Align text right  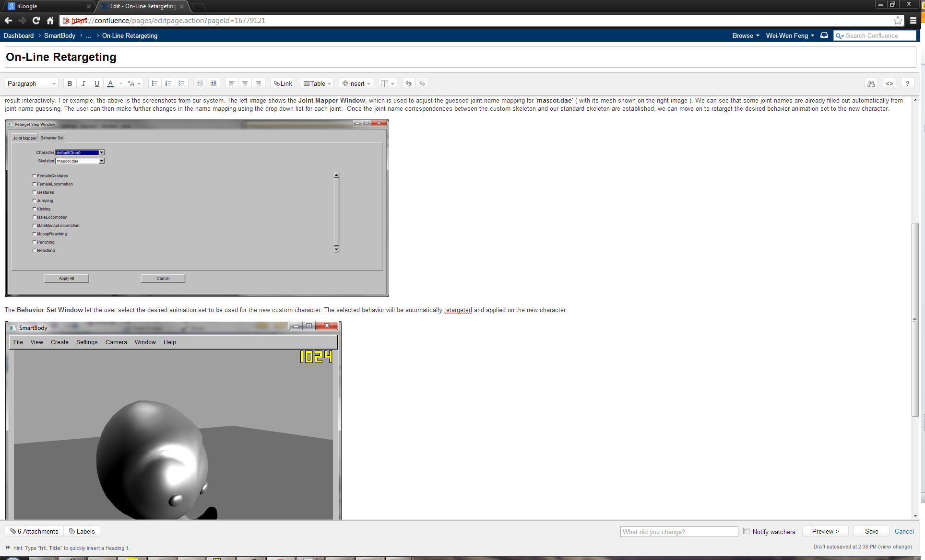point(259,83)
